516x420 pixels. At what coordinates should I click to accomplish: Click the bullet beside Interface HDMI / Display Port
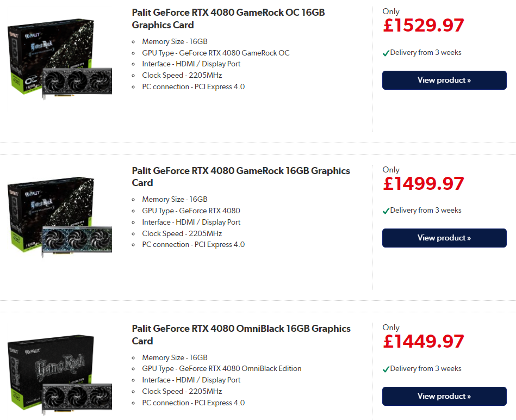(134, 64)
